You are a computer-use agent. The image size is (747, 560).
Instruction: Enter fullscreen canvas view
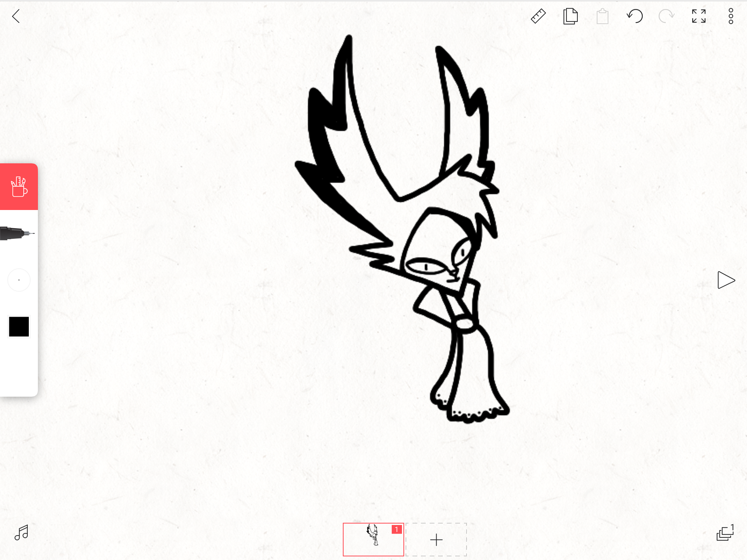(x=699, y=16)
